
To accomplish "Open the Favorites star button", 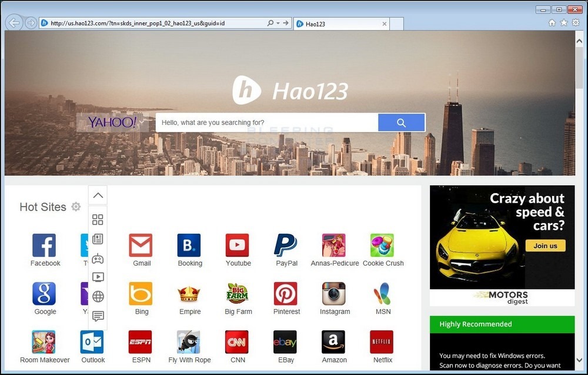I will (x=564, y=23).
